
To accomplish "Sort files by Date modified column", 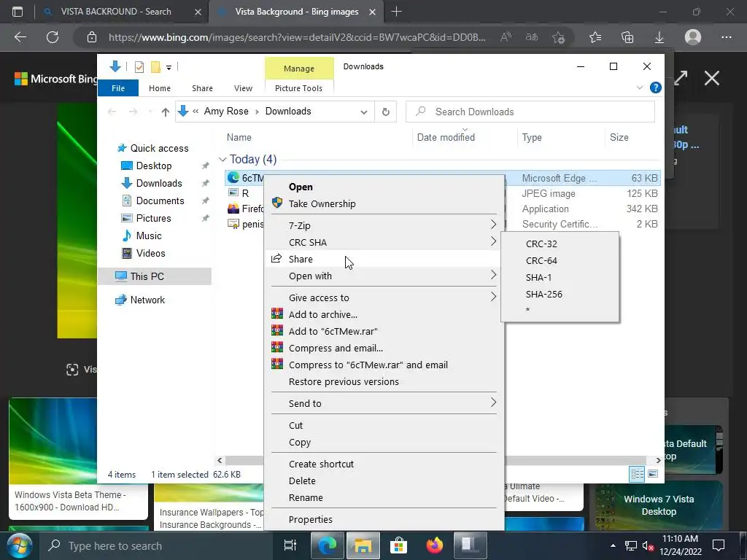I will coord(465,138).
